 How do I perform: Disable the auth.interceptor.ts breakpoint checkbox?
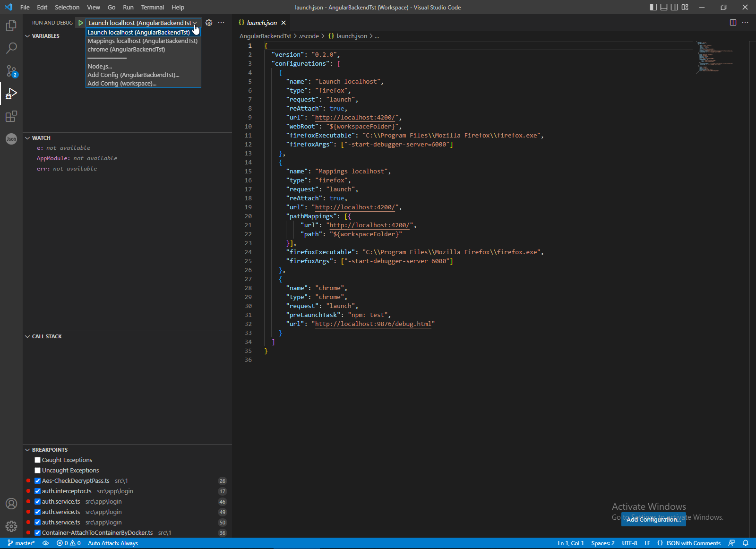(x=37, y=491)
